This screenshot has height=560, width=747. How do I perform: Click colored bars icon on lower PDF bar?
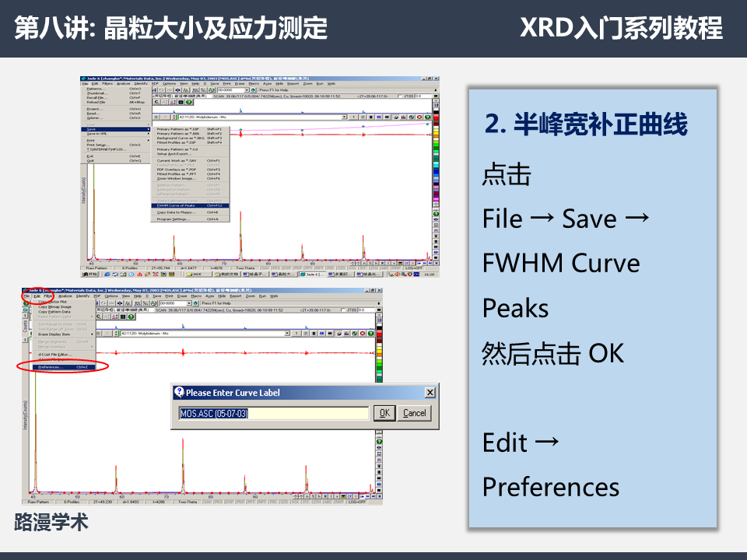pos(346,334)
